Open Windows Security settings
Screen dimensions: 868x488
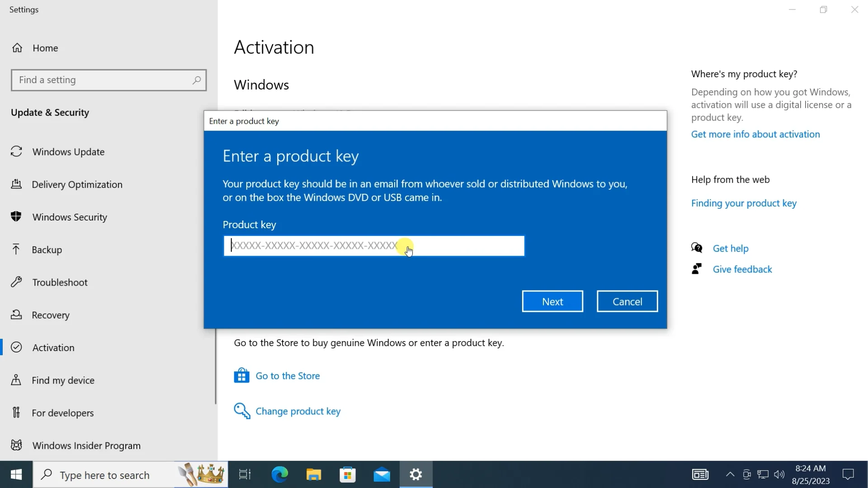(x=69, y=217)
